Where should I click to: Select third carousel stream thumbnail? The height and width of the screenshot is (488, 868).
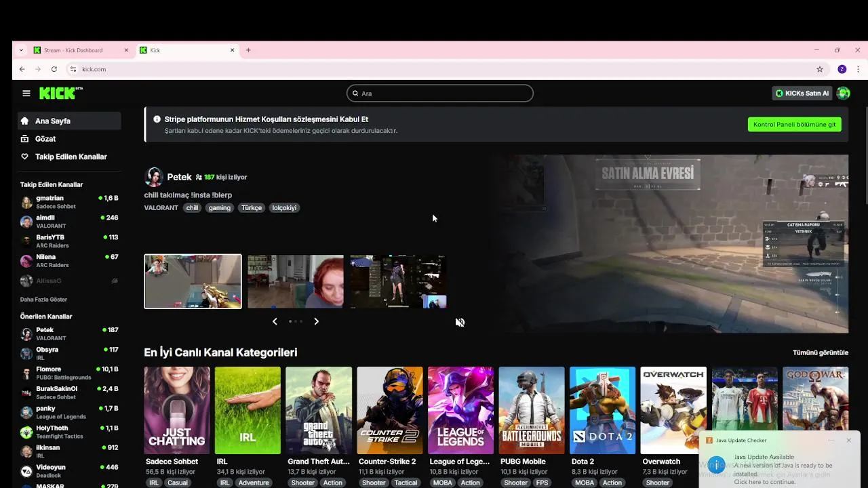pyautogui.click(x=398, y=281)
